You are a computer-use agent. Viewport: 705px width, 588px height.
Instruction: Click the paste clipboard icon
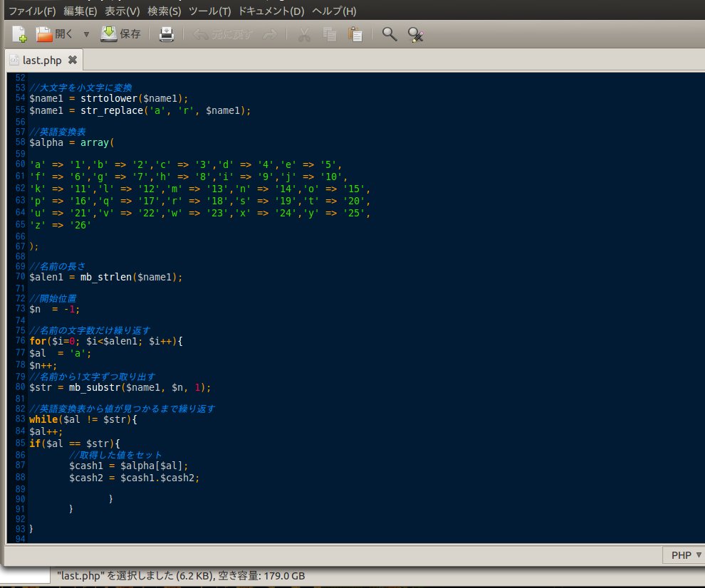(x=355, y=34)
